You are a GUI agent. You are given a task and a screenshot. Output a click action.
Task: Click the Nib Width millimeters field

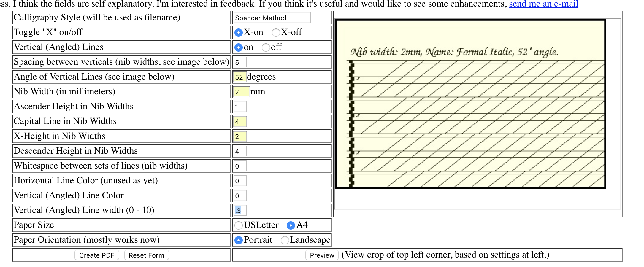click(241, 92)
